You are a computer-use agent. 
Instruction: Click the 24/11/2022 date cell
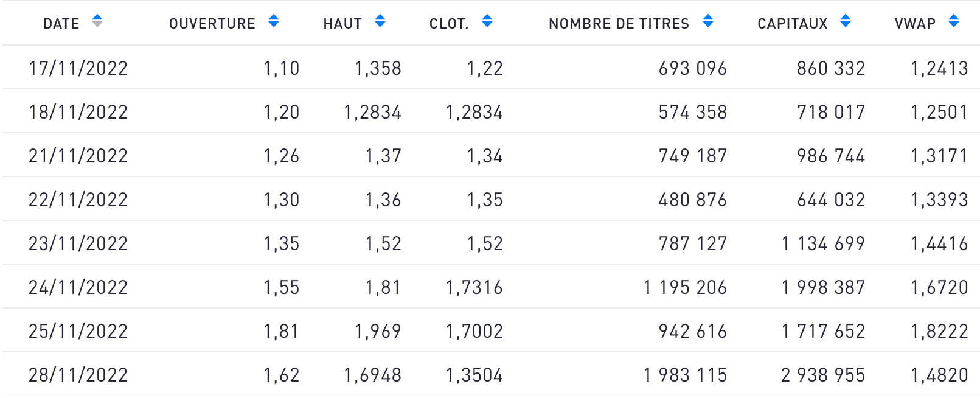click(x=78, y=287)
